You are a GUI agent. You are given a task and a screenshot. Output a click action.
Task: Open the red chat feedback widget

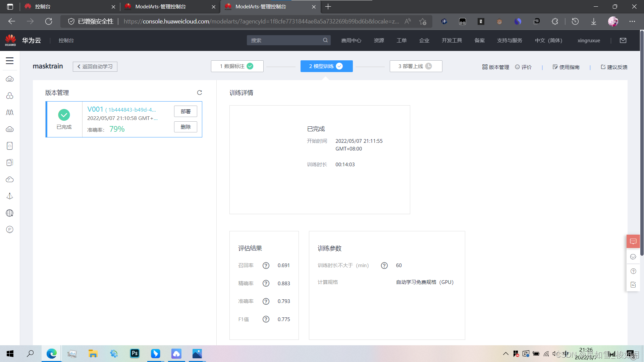[633, 241]
